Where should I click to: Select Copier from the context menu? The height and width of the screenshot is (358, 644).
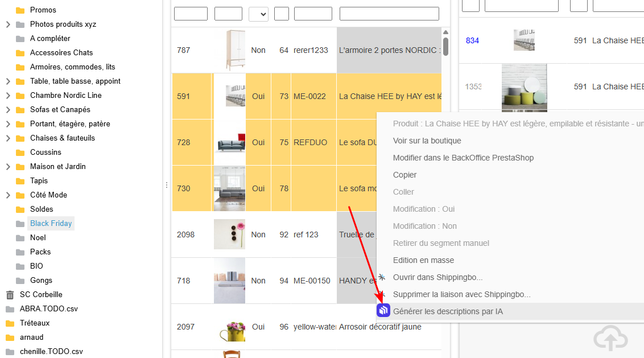[404, 175]
